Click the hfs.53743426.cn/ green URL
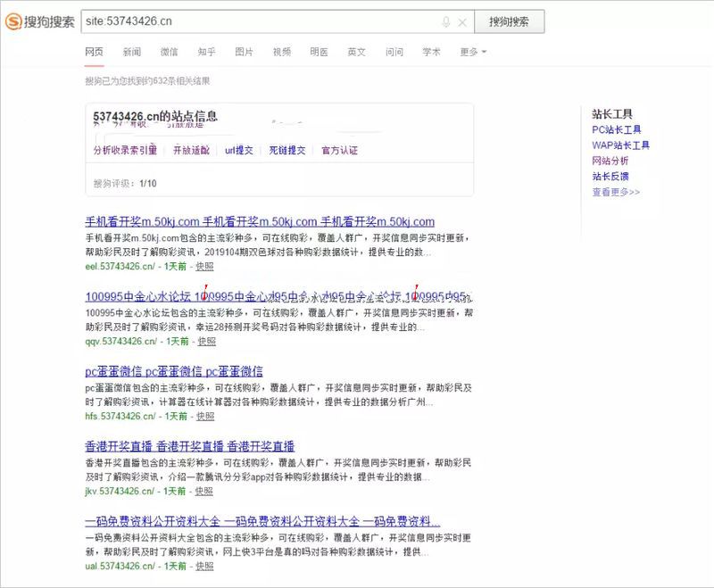 [120, 416]
